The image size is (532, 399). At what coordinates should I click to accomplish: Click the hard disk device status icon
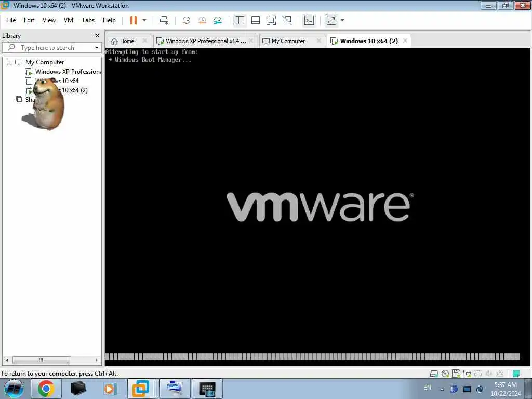[434, 374]
